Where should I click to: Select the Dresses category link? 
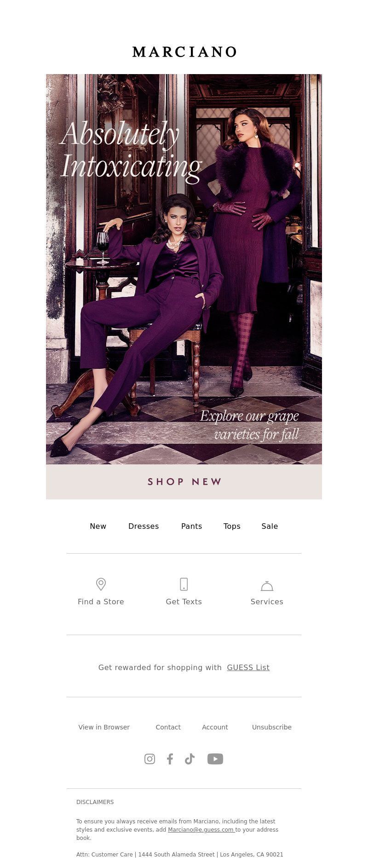144,526
